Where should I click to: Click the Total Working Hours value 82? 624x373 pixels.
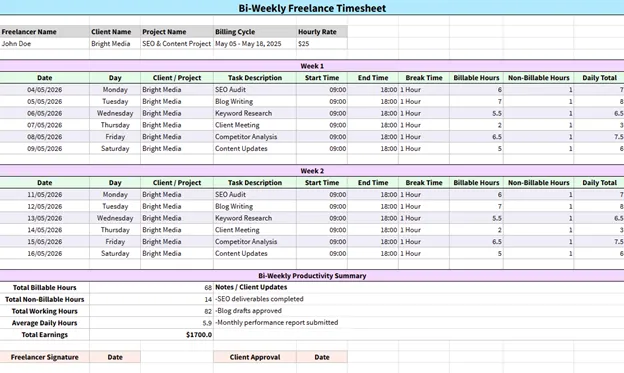[151, 311]
